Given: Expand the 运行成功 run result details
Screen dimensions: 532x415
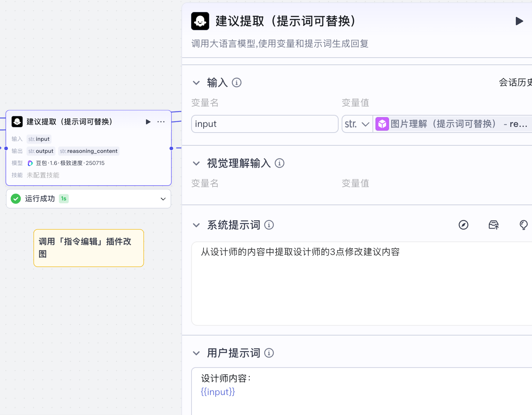Looking at the screenshot, I should [x=163, y=199].
